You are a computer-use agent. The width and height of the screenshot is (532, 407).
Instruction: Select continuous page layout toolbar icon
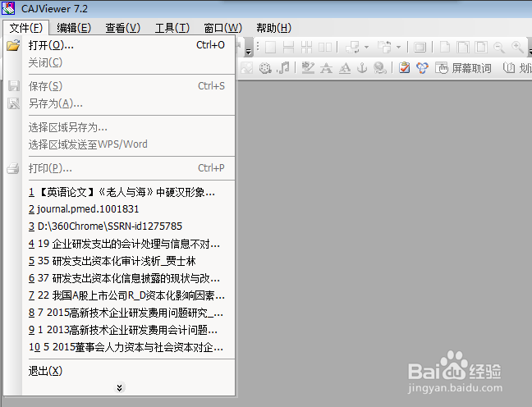(288, 47)
